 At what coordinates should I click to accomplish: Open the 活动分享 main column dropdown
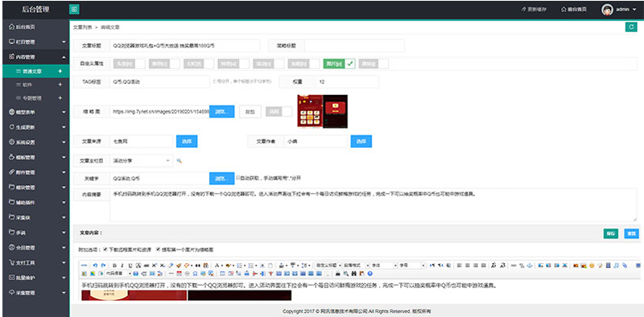click(141, 161)
